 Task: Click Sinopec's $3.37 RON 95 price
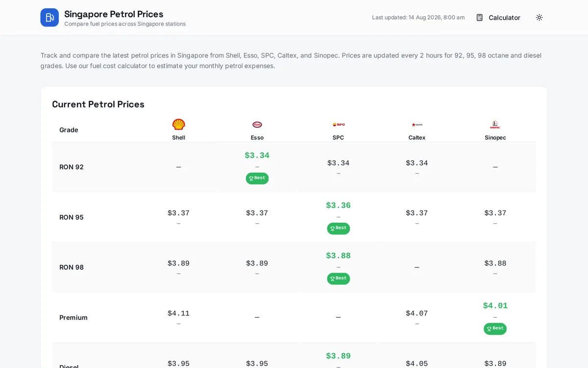pyautogui.click(x=495, y=213)
